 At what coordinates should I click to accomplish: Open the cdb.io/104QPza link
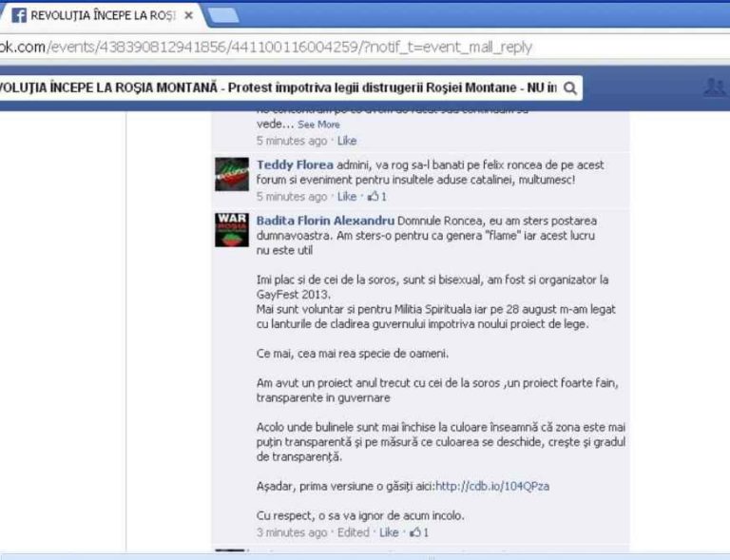click(492, 486)
